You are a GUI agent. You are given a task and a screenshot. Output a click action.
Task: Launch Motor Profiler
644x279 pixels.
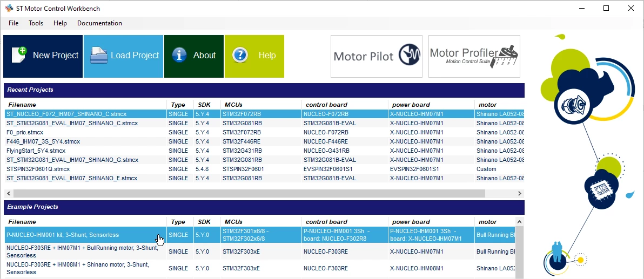474,56
